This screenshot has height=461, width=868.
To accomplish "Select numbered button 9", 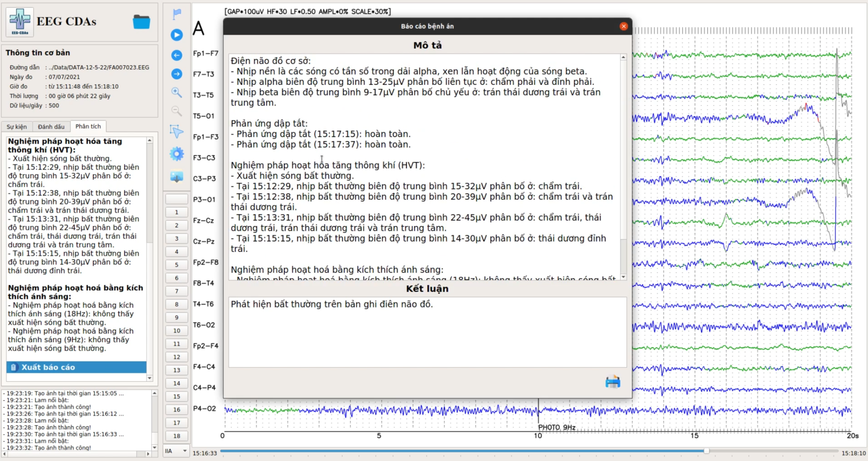I will (177, 317).
